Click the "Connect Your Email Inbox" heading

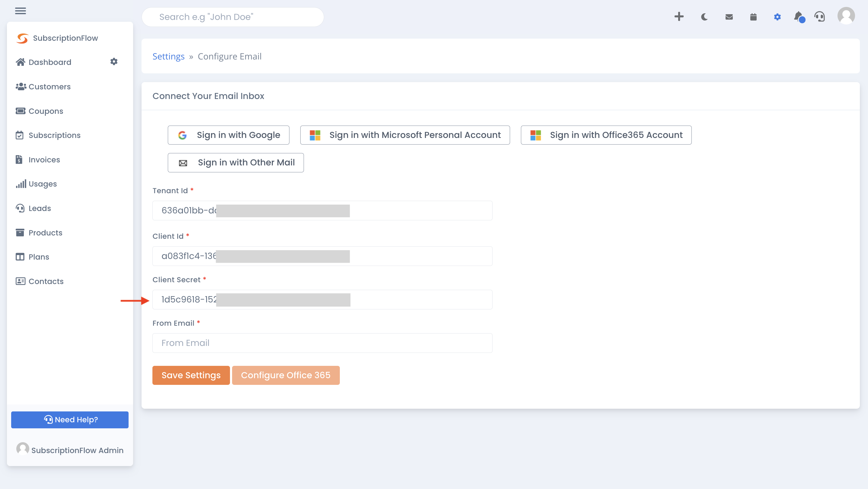coord(208,96)
